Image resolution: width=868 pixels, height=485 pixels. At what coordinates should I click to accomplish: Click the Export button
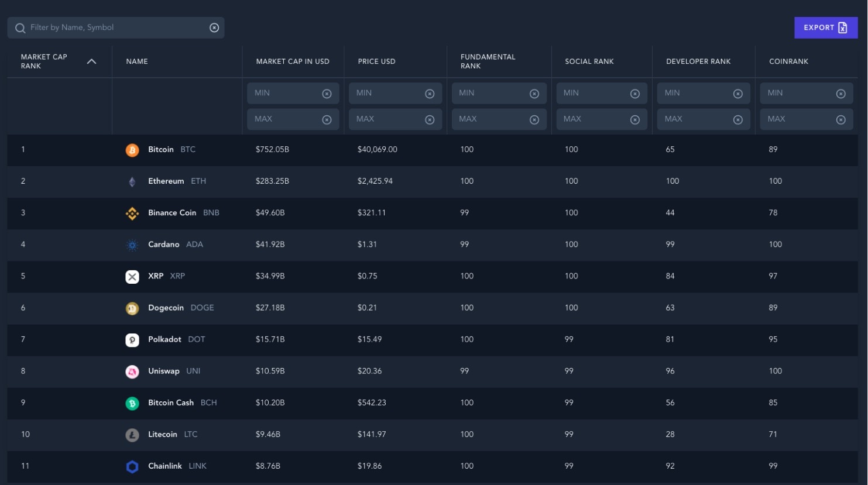(826, 27)
